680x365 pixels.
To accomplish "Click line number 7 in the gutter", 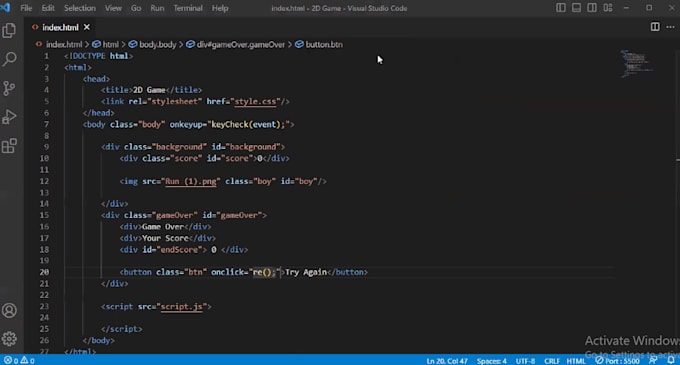I will [46, 124].
